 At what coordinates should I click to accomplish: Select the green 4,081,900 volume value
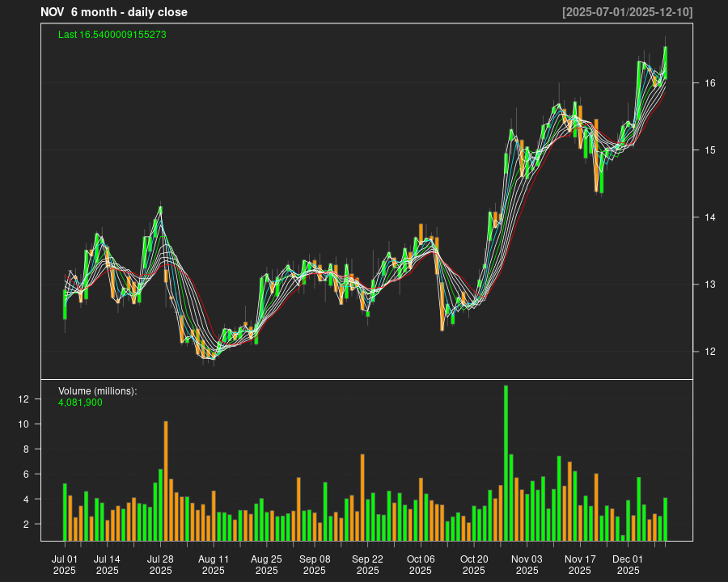click(x=80, y=402)
